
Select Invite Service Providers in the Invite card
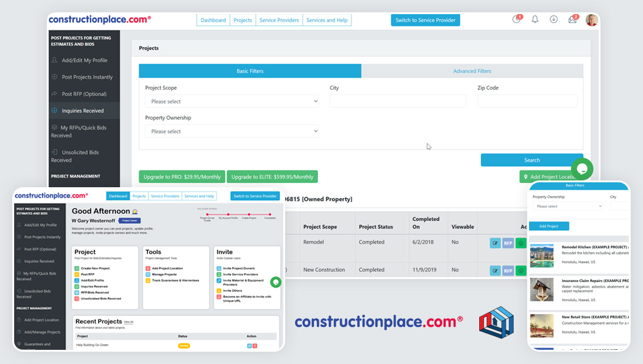[240, 274]
